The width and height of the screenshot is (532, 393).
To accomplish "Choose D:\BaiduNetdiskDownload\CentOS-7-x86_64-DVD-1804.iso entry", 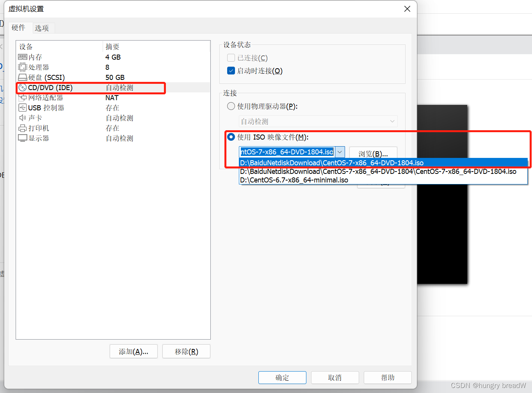I will click(383, 163).
